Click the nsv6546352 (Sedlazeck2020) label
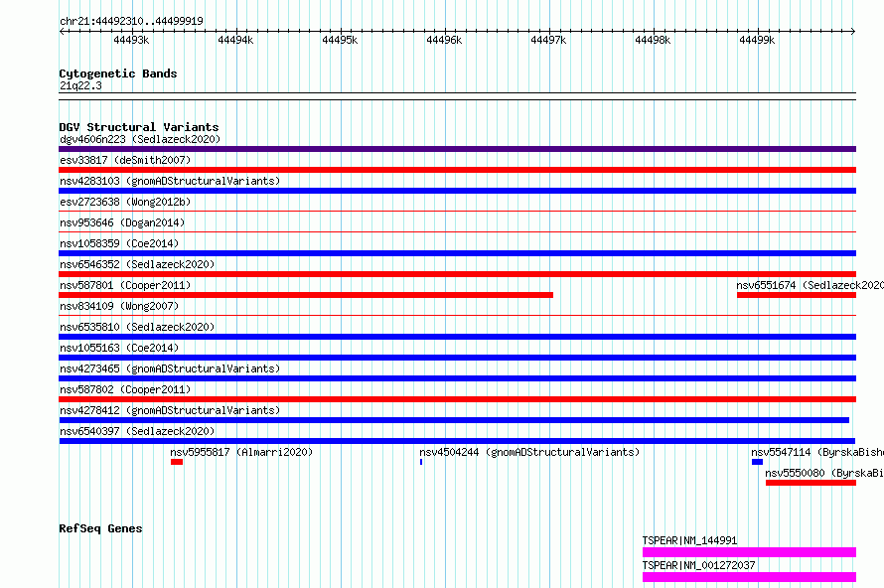Screen dimensions: 884x588 (x=137, y=264)
